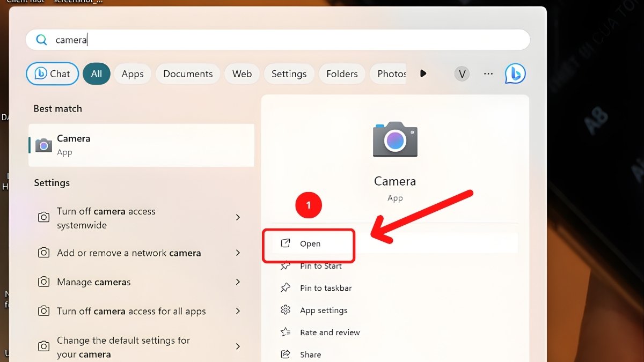Click the Pin to taskbar icon
The height and width of the screenshot is (362, 644).
coord(286,288)
